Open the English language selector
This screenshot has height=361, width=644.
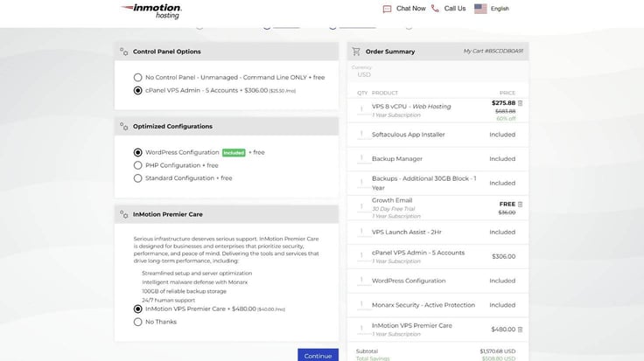click(x=500, y=9)
